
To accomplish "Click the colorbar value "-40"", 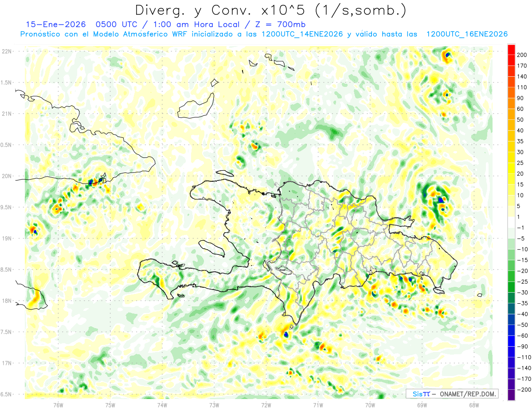I will [x=523, y=314].
